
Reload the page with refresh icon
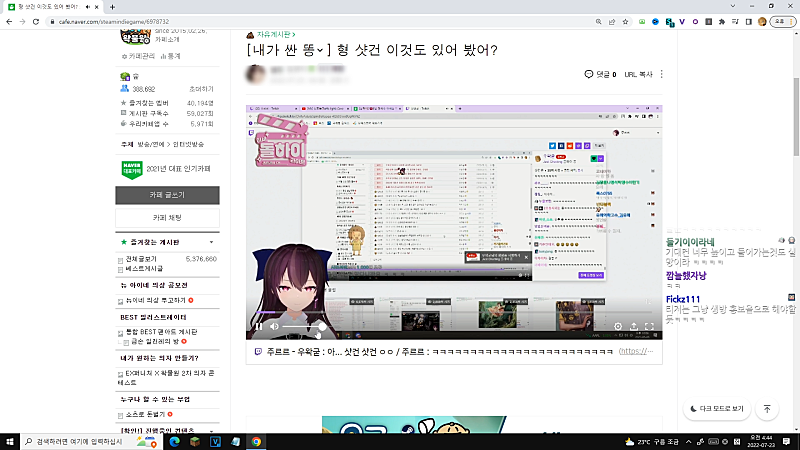(36, 22)
